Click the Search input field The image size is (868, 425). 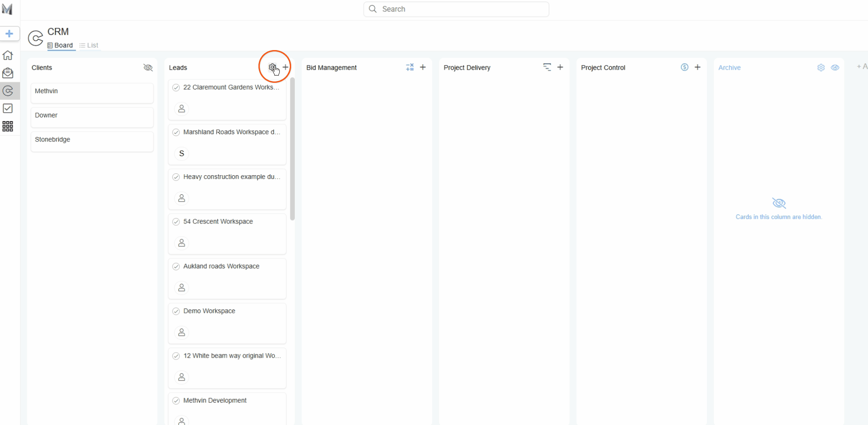456,9
